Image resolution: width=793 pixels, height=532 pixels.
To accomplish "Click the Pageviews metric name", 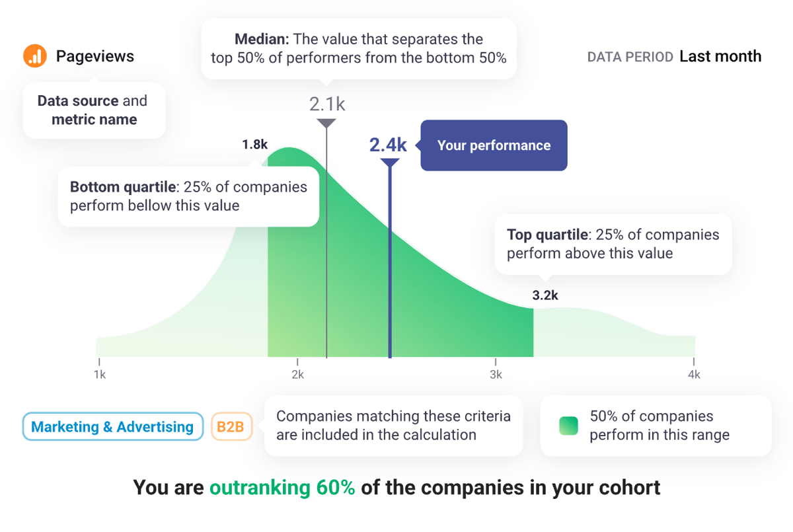I will 94,56.
